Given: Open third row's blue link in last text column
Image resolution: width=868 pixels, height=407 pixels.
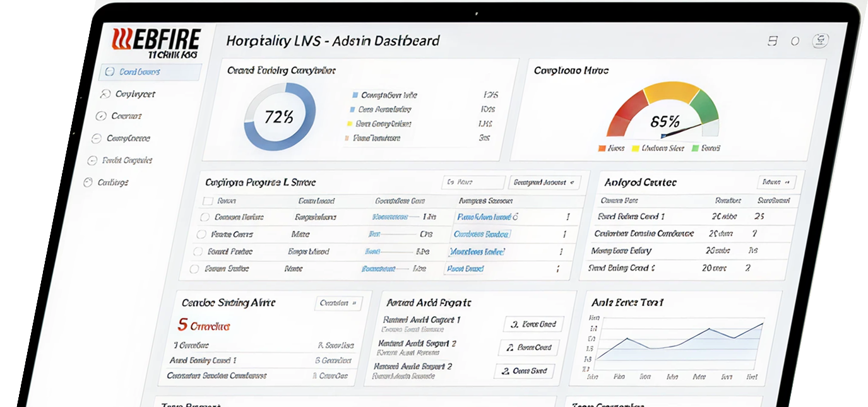Looking at the screenshot, I should click(477, 252).
